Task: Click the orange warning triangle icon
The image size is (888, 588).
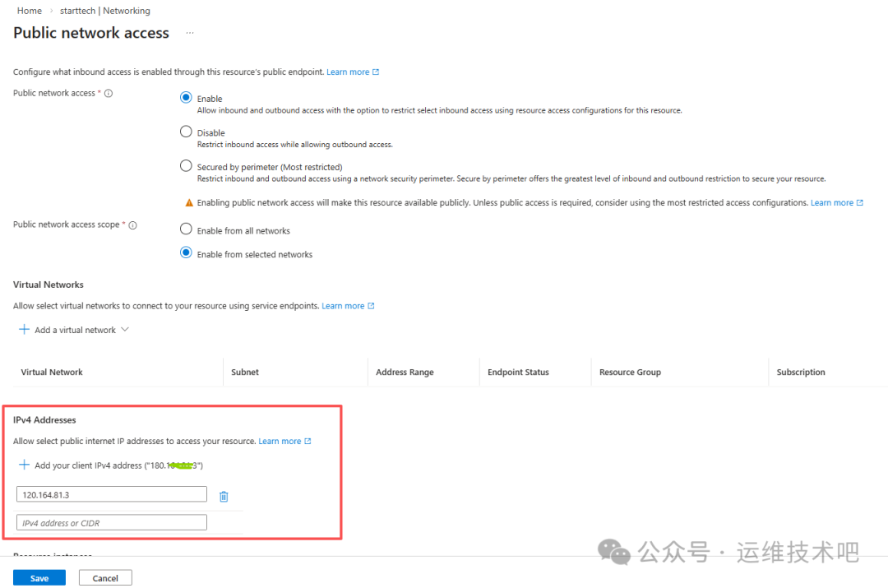Action: click(189, 202)
